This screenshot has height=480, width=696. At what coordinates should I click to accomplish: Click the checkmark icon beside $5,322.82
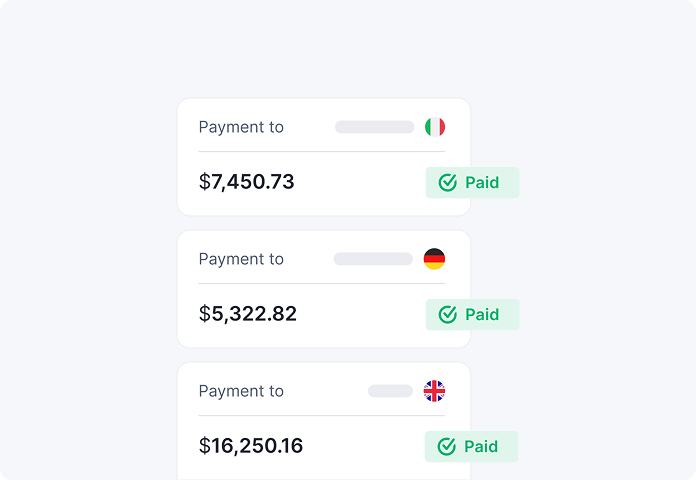448,315
